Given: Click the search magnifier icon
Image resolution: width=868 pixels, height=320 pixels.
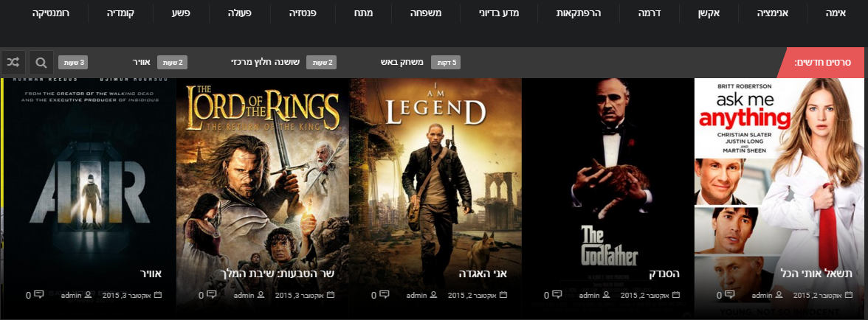Looking at the screenshot, I should point(41,63).
